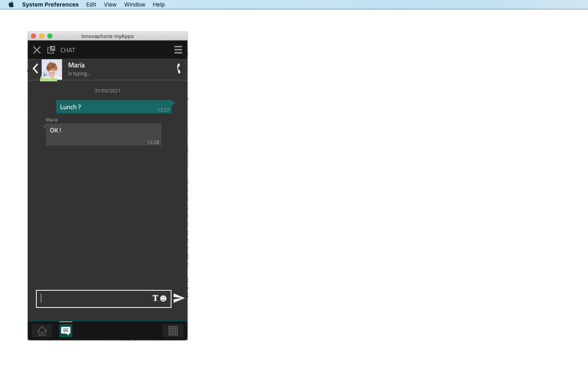Go to the home screen icon

[42, 331]
